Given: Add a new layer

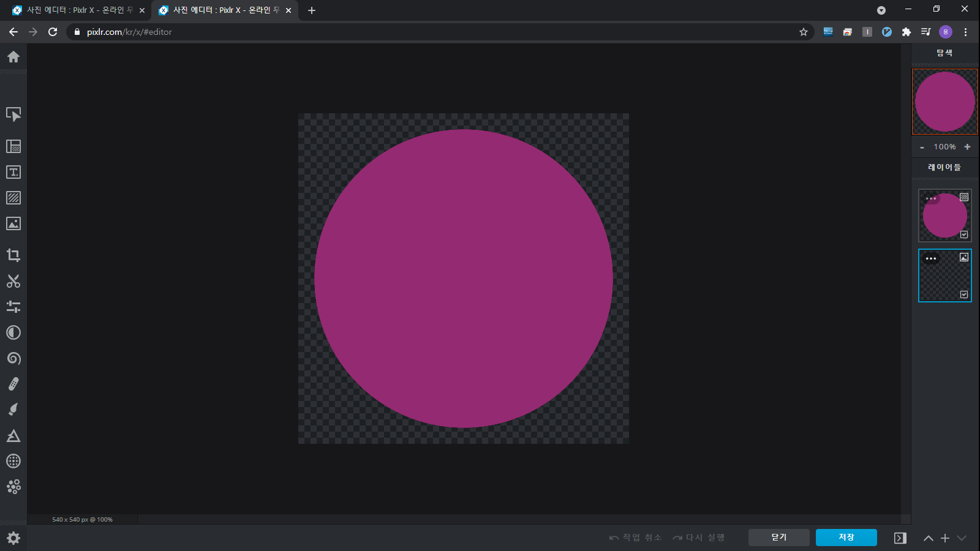Looking at the screenshot, I should [945, 538].
